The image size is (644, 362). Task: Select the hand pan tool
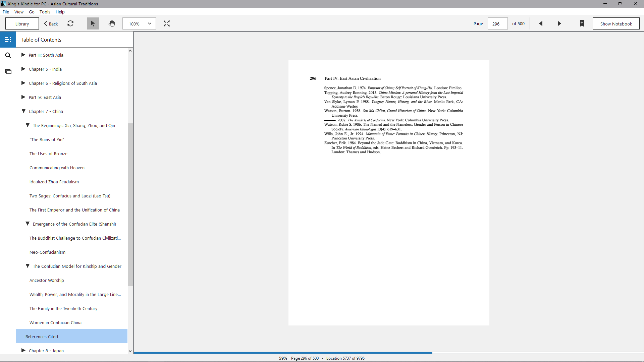click(x=112, y=23)
